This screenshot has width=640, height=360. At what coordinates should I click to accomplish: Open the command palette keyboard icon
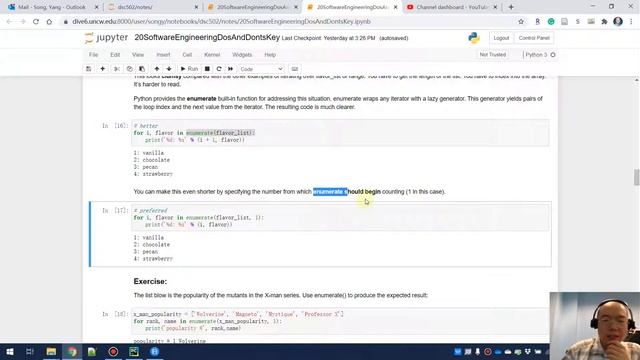(x=295, y=69)
